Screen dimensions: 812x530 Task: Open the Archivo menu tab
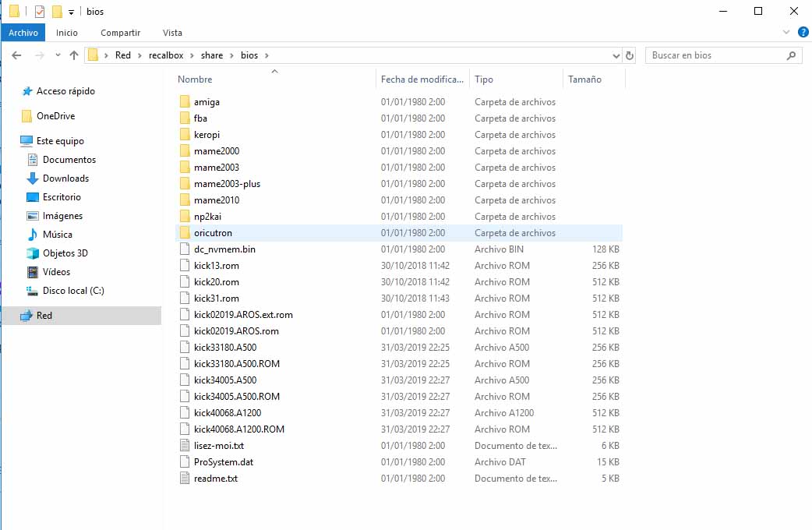23,33
